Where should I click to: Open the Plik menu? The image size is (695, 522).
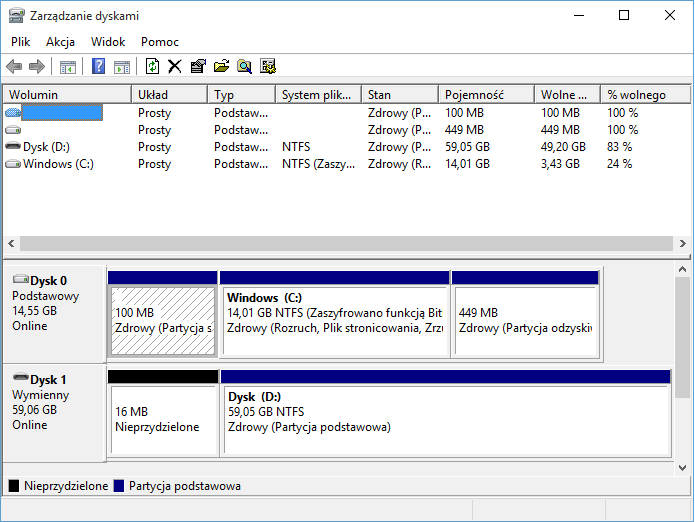pyautogui.click(x=21, y=42)
